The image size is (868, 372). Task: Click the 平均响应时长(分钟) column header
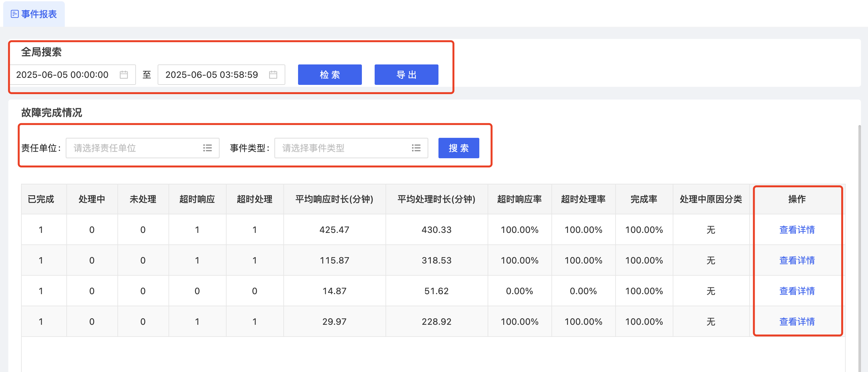click(x=334, y=199)
